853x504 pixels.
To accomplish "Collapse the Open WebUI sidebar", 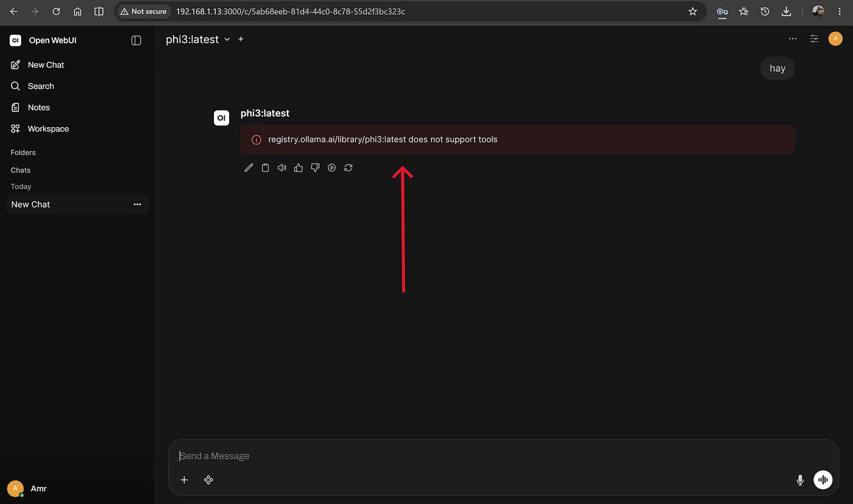I will [136, 40].
